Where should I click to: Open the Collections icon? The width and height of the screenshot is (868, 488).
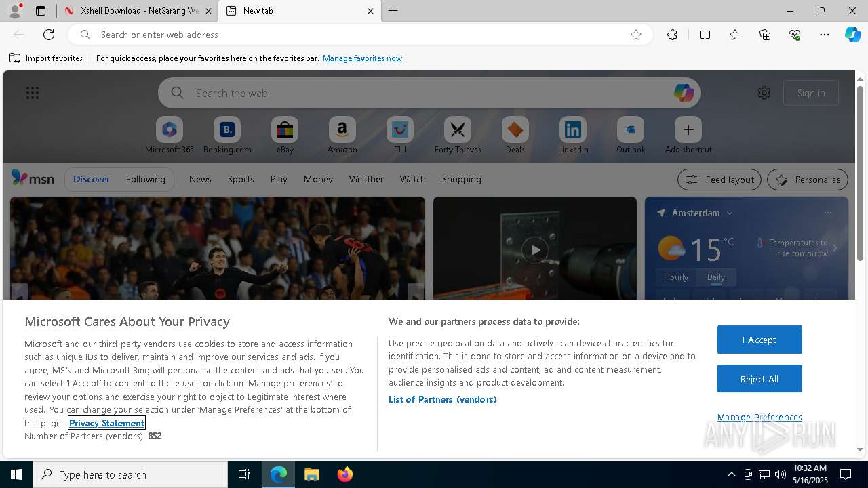[765, 35]
